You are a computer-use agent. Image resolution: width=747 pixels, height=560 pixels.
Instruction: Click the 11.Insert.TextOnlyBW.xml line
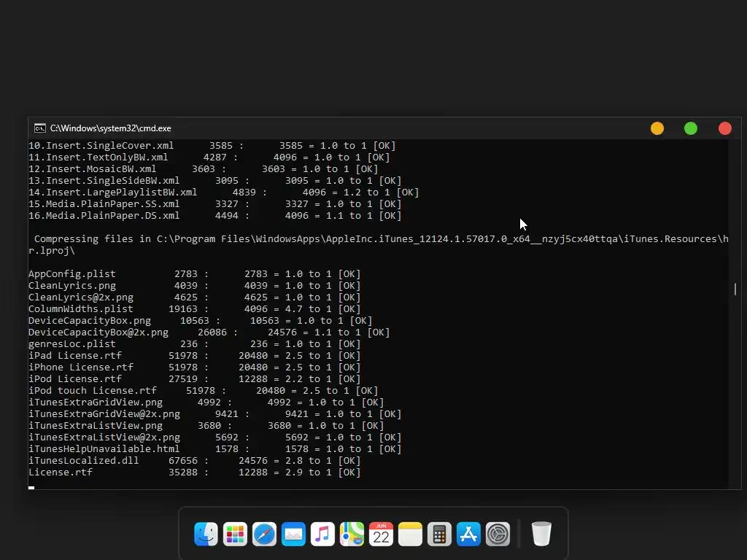pos(209,157)
